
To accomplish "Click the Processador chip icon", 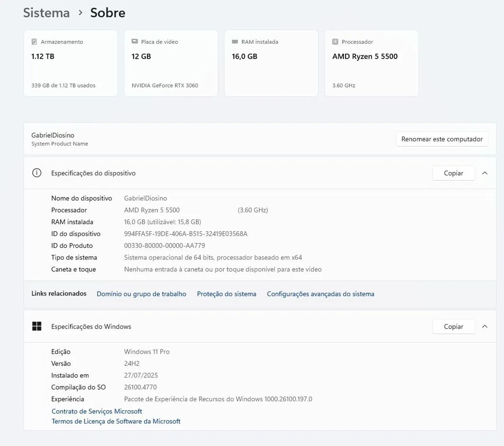I will coord(335,42).
